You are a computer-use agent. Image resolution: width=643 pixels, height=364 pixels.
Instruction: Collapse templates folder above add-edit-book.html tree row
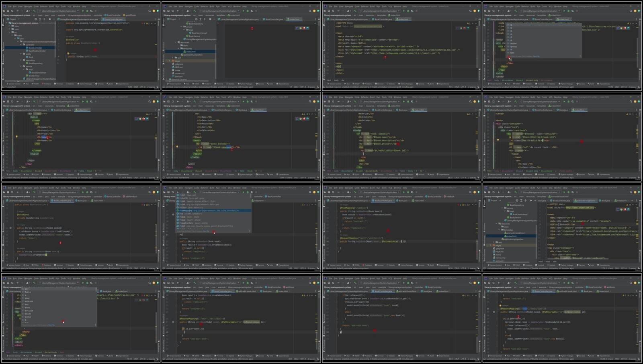[x=500, y=230]
